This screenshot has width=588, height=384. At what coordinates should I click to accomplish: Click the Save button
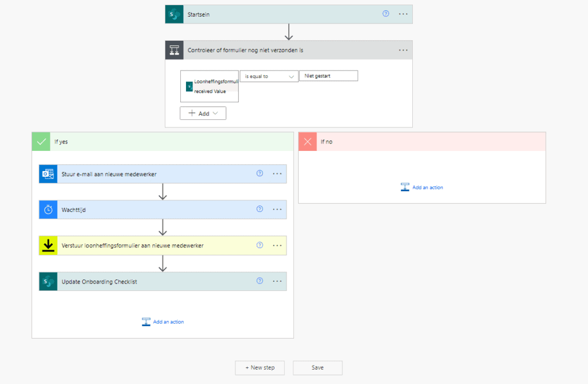(318, 368)
